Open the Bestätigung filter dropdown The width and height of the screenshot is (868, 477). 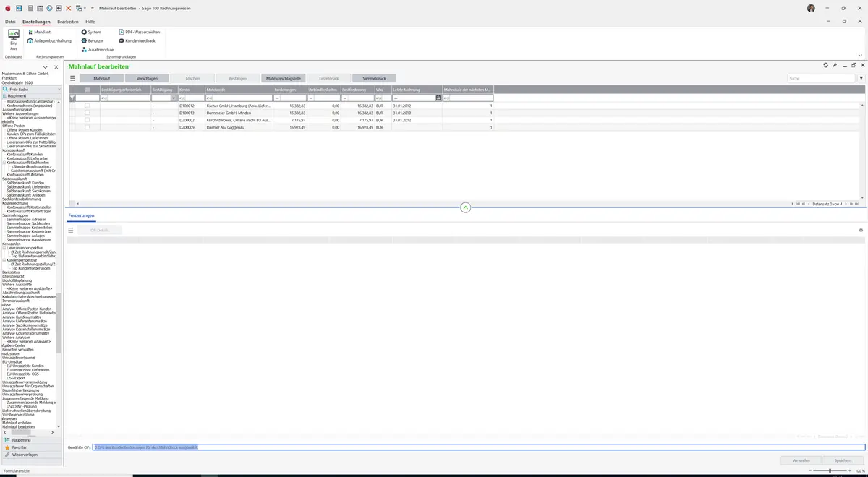coord(174,98)
